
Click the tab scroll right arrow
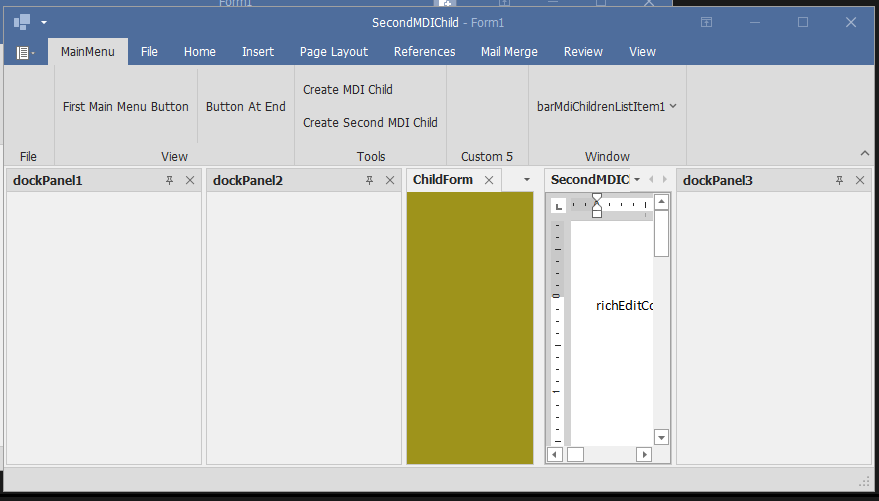tap(665, 179)
